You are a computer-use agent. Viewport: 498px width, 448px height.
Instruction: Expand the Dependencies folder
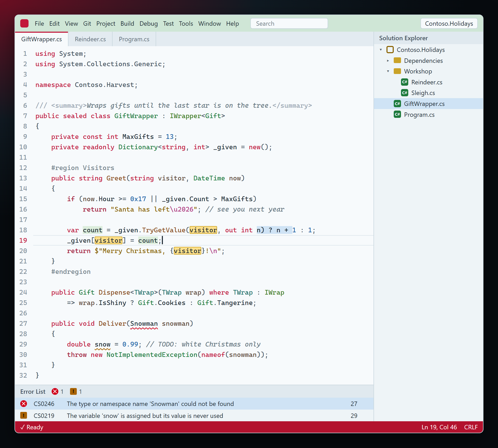(x=388, y=60)
